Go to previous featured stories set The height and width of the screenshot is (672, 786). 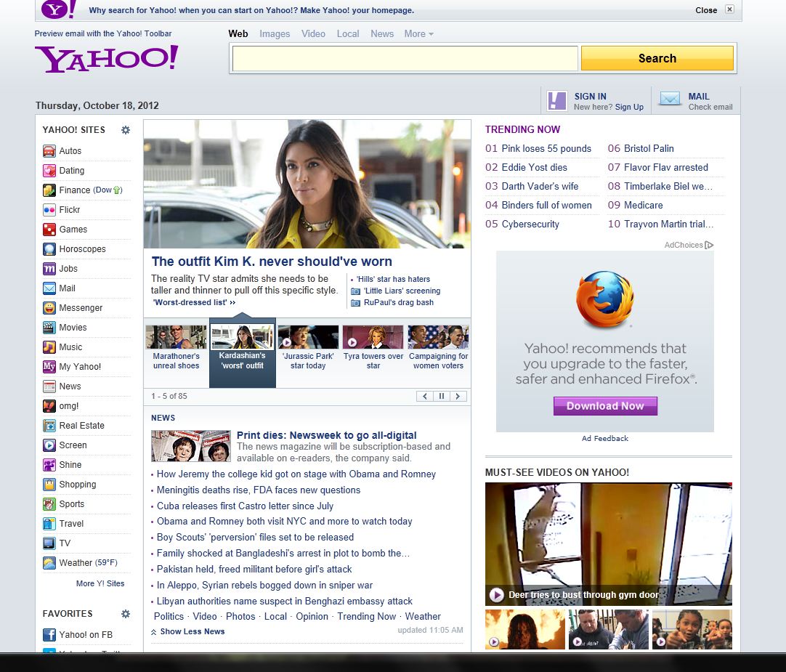(424, 396)
